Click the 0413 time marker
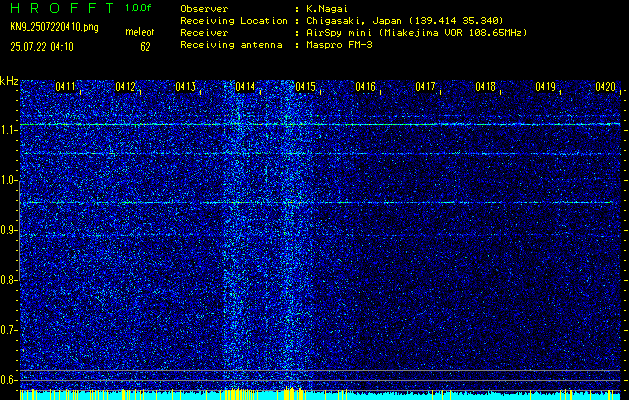 coord(185,86)
